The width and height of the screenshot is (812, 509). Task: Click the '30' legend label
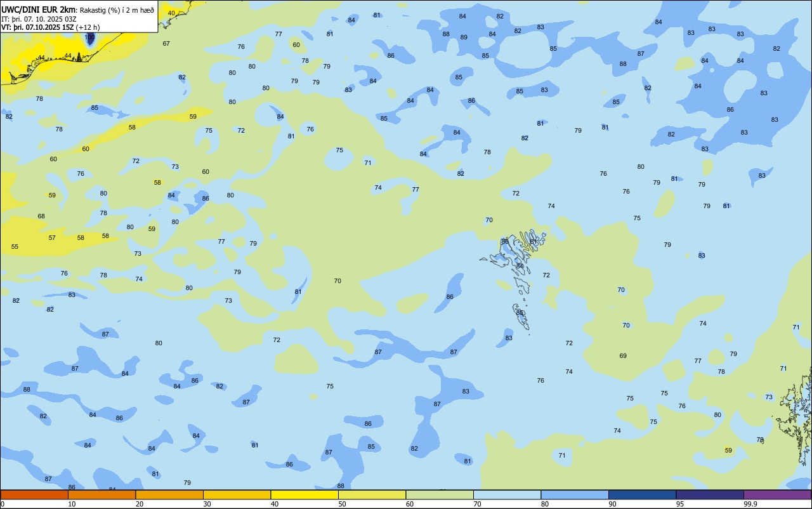(x=207, y=504)
